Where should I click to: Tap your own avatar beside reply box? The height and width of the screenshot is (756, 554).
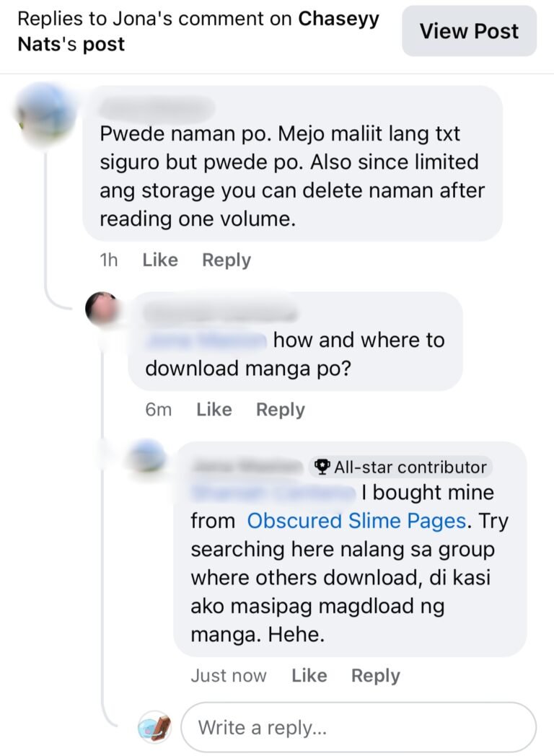pos(154,727)
